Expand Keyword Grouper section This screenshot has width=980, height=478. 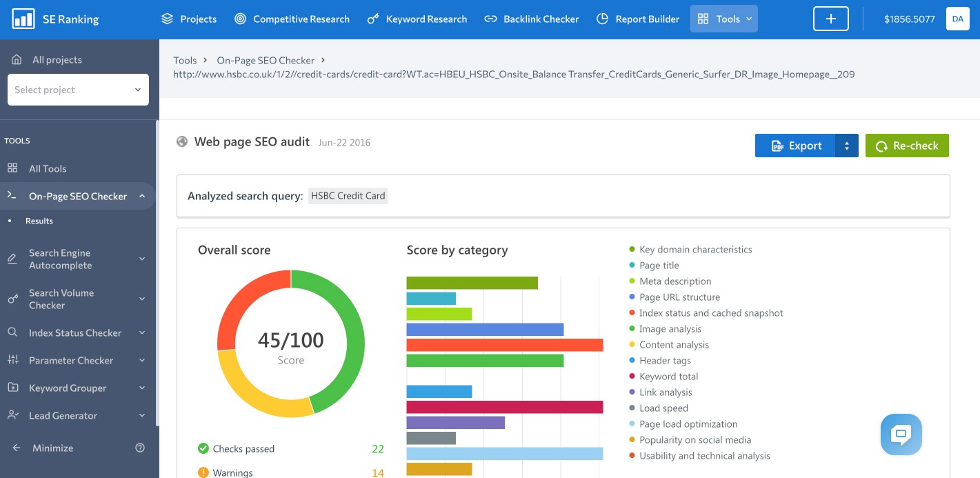[142, 388]
